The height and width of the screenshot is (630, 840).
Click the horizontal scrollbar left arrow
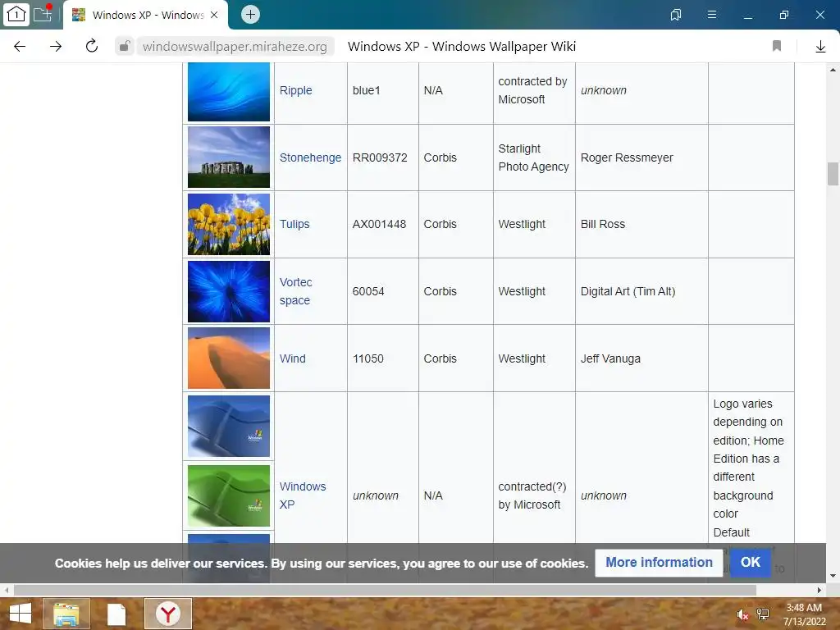pos(7,591)
